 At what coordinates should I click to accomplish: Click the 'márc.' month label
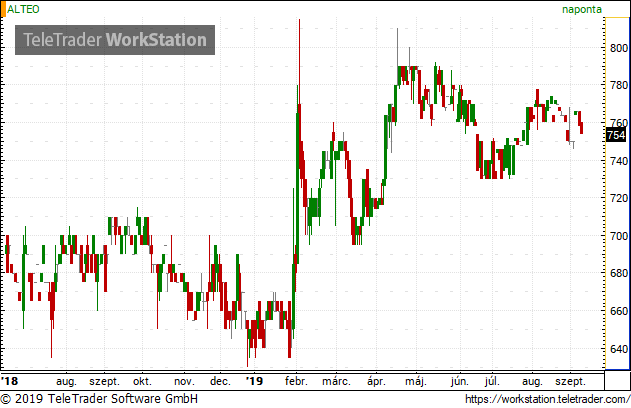click(x=336, y=381)
